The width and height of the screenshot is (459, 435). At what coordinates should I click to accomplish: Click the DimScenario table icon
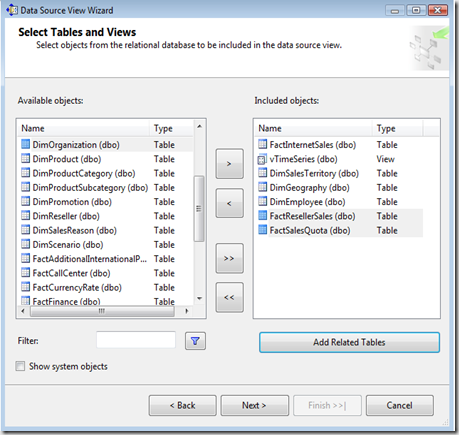click(26, 244)
